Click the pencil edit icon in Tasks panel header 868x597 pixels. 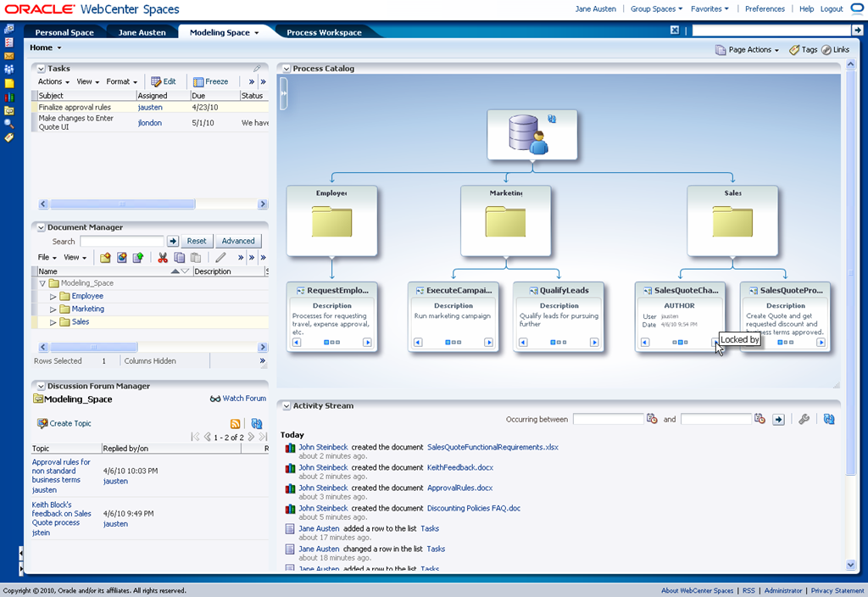coord(257,68)
